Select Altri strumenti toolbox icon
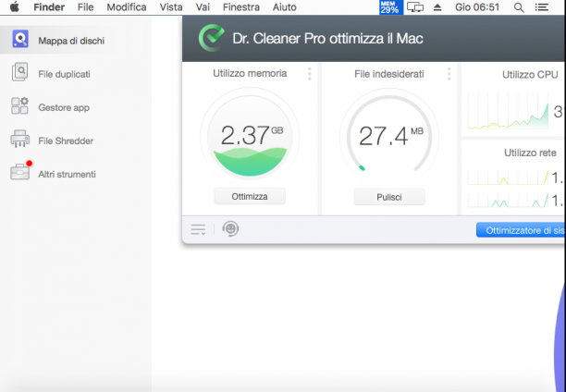 19,172
